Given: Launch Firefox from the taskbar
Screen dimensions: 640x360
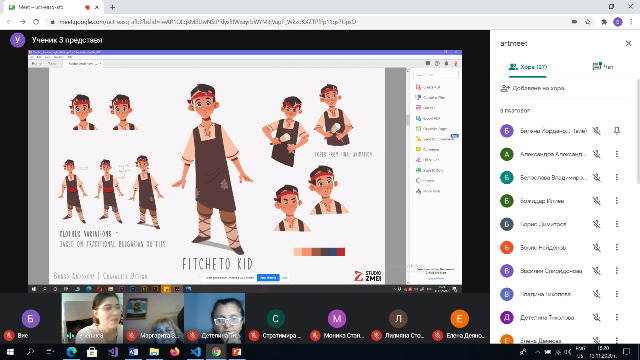Looking at the screenshot, I should point(175,351).
